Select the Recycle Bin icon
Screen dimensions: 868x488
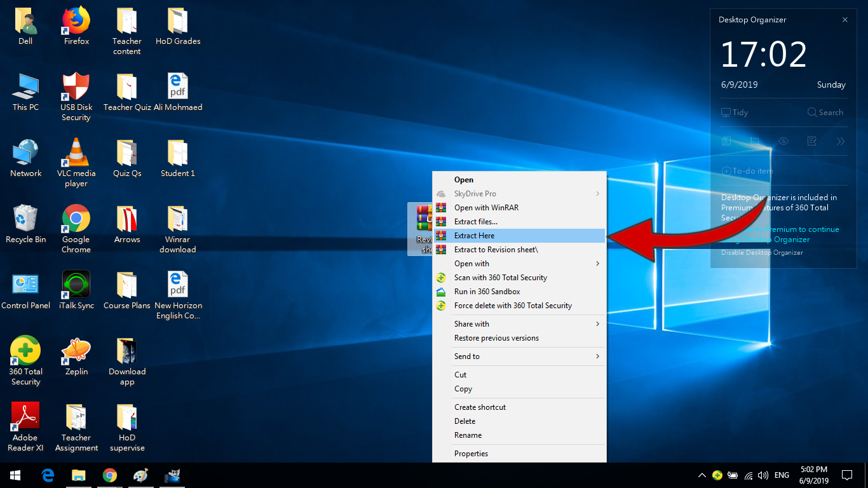pos(25,225)
